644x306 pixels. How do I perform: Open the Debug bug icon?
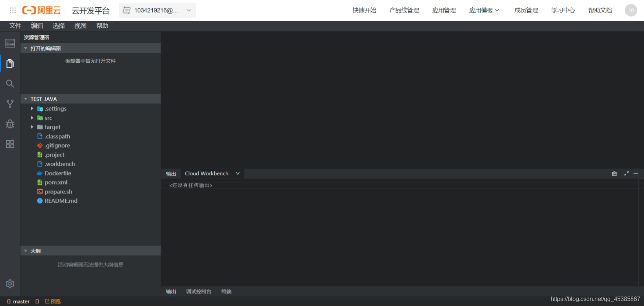click(10, 124)
